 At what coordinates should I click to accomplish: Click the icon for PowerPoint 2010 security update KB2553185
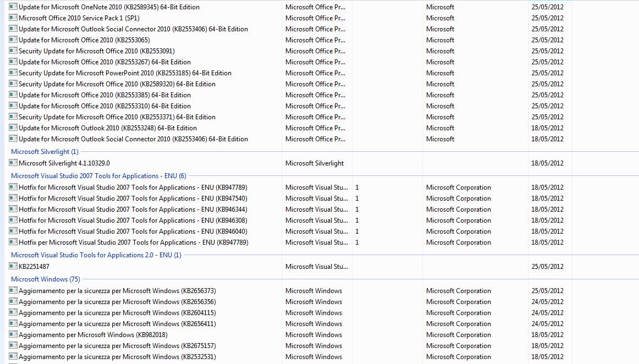pyautogui.click(x=13, y=73)
